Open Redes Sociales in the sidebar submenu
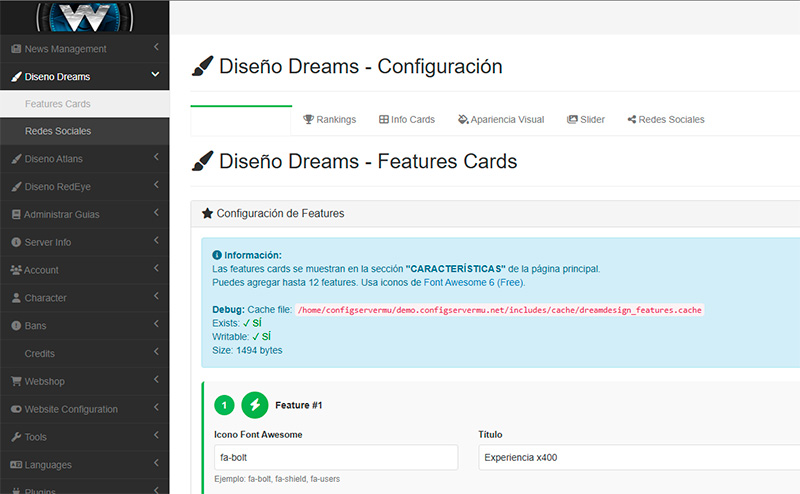Image resolution: width=800 pixels, height=494 pixels. [x=58, y=131]
